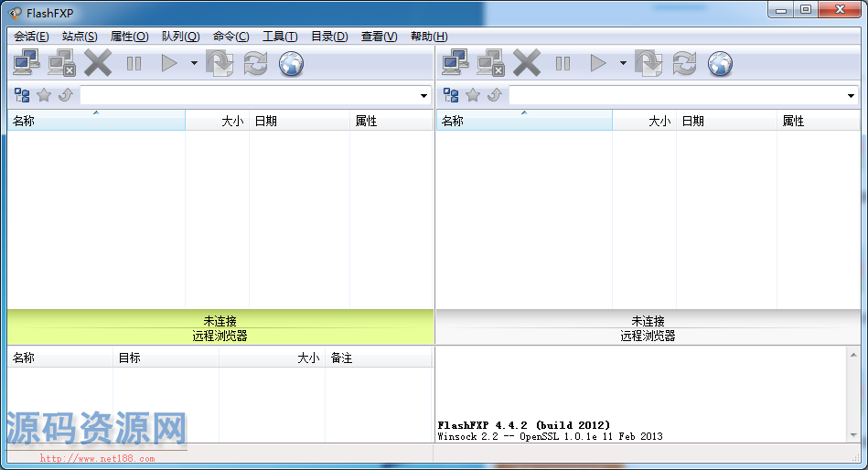Toggle folder tree icon in right path bar
This screenshot has height=470, width=868.
pyautogui.click(x=451, y=95)
